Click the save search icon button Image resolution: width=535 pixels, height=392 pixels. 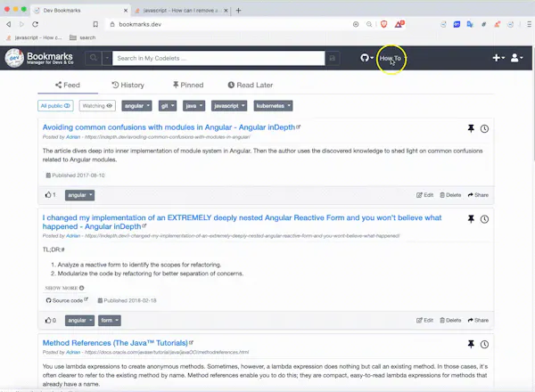[x=333, y=58]
